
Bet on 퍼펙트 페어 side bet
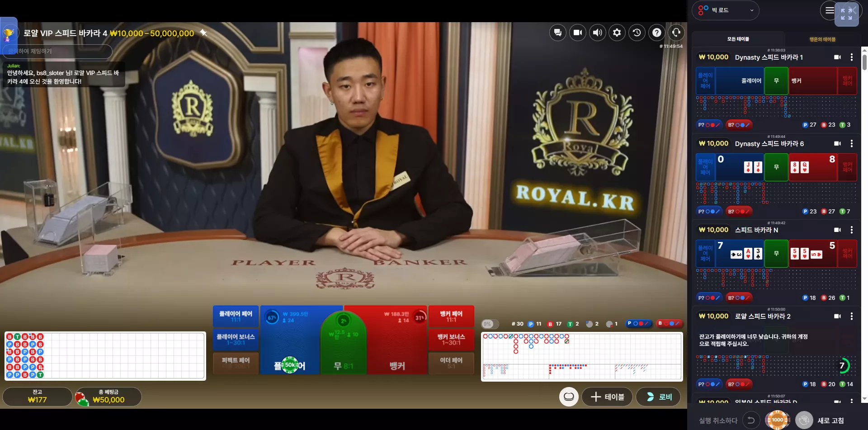[236, 363]
